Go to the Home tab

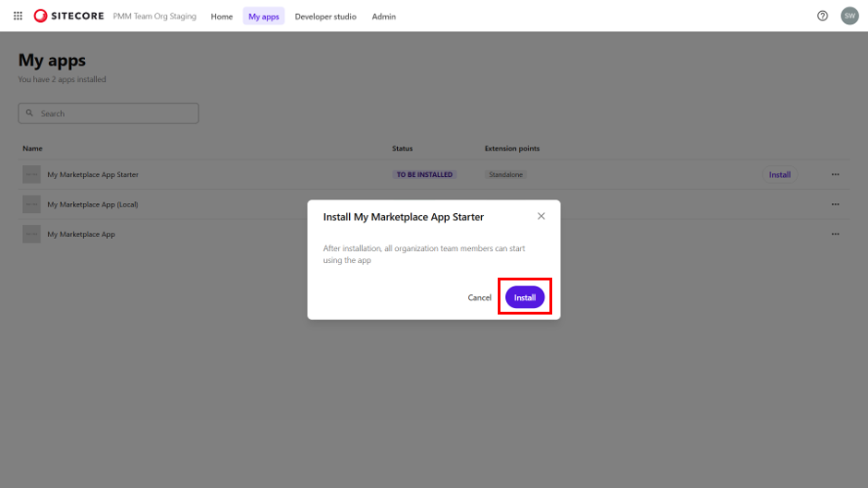(222, 17)
